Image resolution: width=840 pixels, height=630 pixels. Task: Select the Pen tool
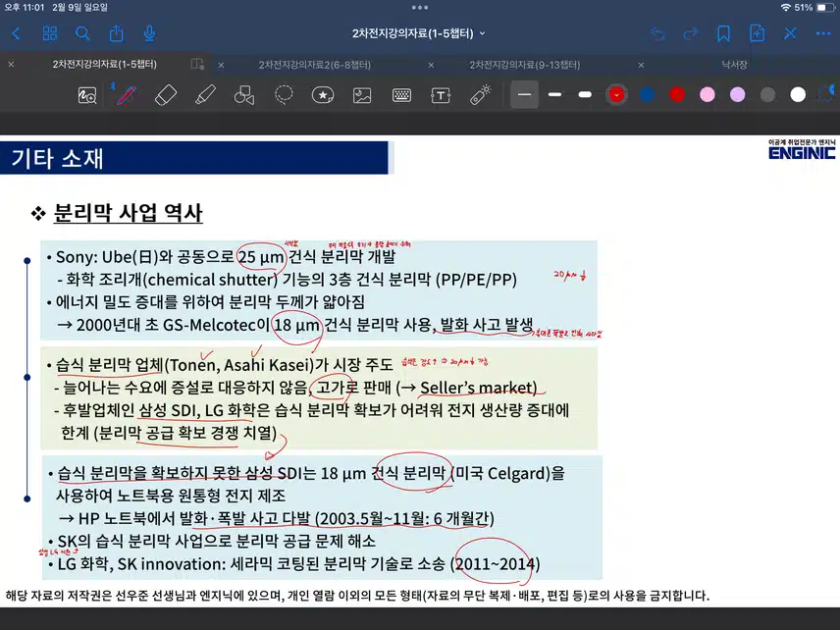point(127,95)
